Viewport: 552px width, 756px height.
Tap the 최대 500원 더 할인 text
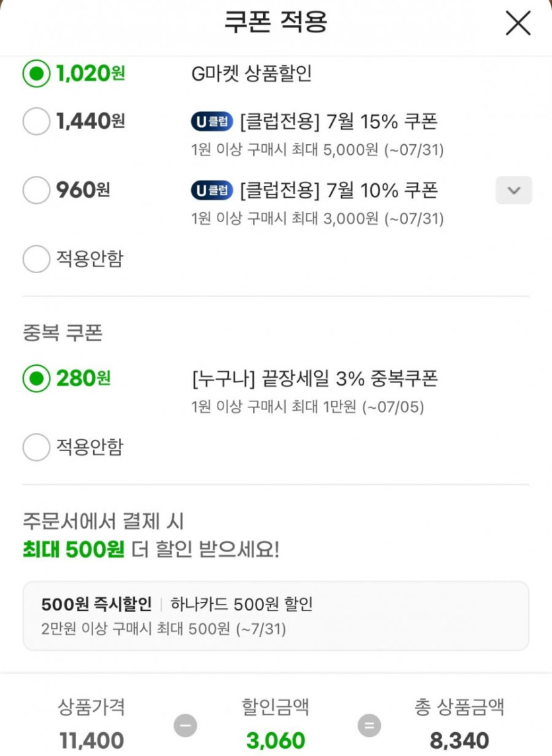click(151, 550)
